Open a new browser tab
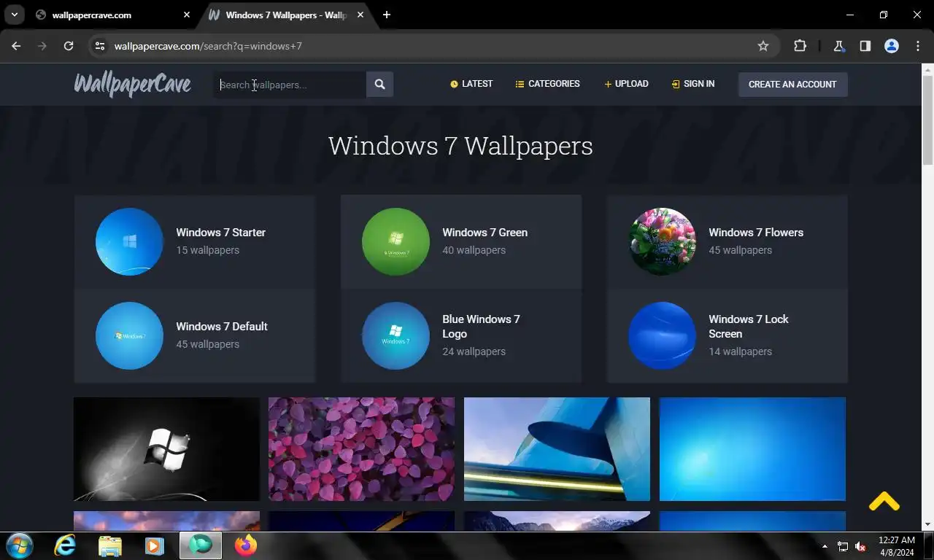Screen dimensions: 934x560 386,15
